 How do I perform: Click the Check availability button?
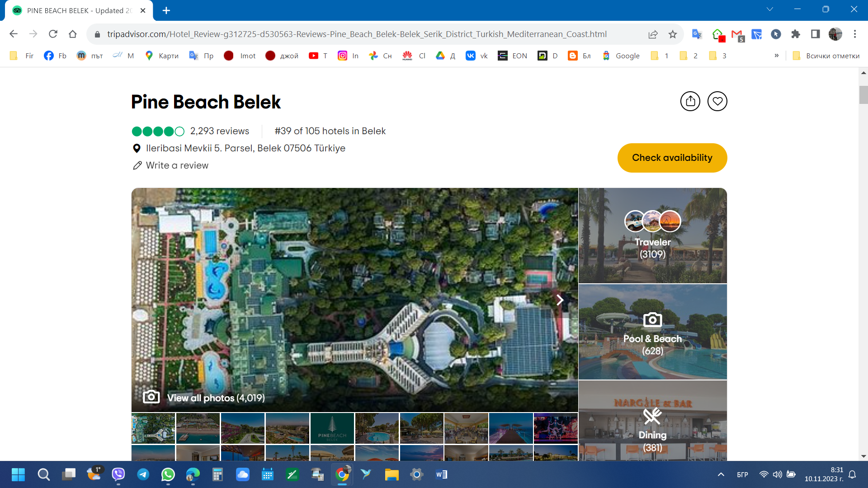(x=672, y=158)
